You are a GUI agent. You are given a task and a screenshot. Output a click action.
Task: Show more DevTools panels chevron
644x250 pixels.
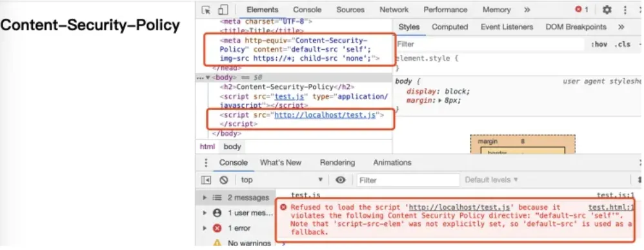[x=527, y=10]
